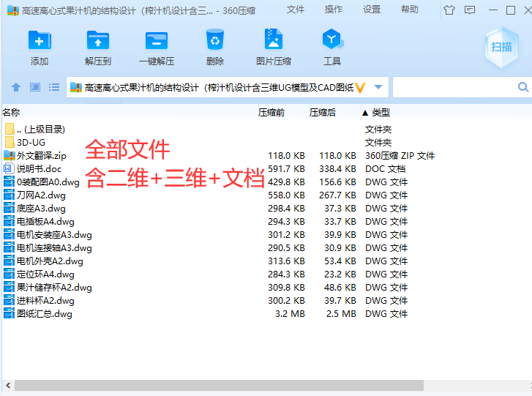The image size is (532, 396).
Task: Click the 3.2 MB size value
Action: 290,313
